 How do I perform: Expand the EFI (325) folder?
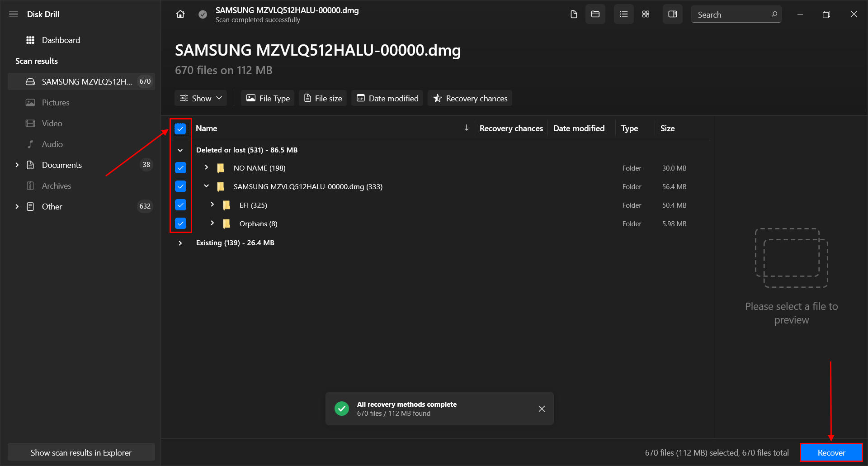[x=212, y=204]
